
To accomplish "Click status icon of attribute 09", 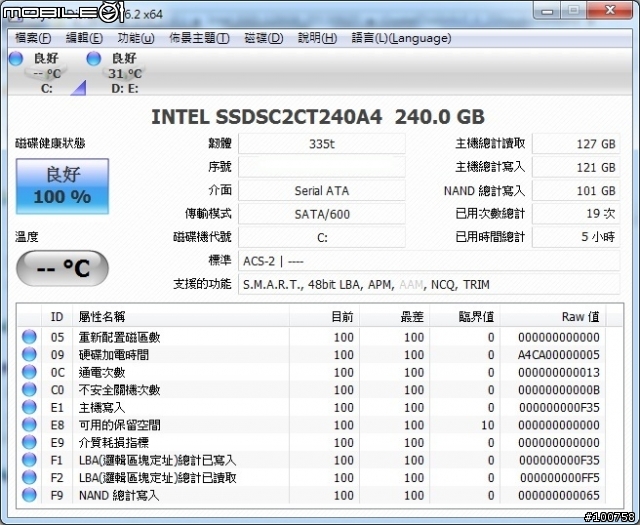I will pyautogui.click(x=29, y=354).
